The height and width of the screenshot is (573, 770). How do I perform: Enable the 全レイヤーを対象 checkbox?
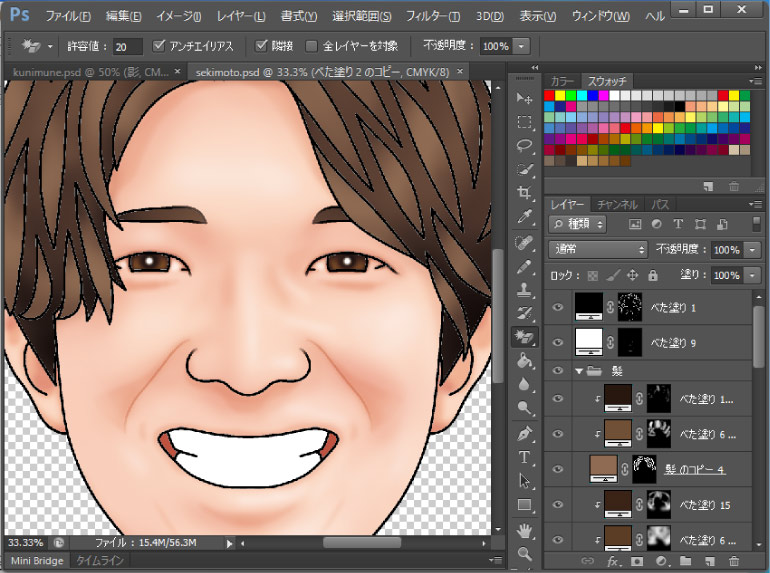pos(311,46)
